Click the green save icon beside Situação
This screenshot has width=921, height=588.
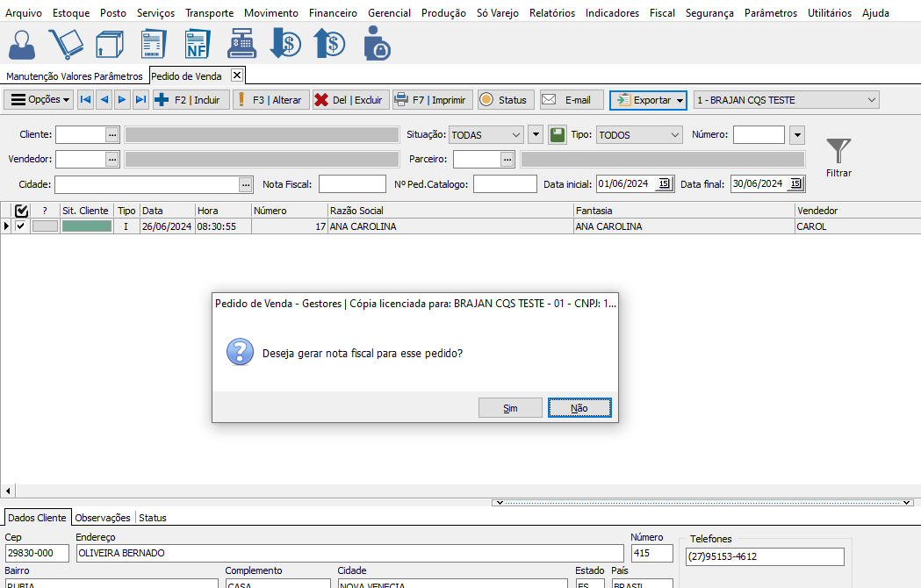(558, 135)
